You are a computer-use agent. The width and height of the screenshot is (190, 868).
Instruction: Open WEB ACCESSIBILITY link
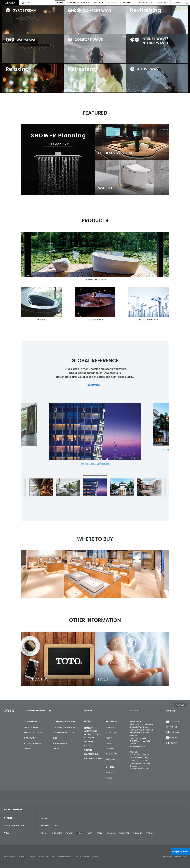tap(82, 857)
